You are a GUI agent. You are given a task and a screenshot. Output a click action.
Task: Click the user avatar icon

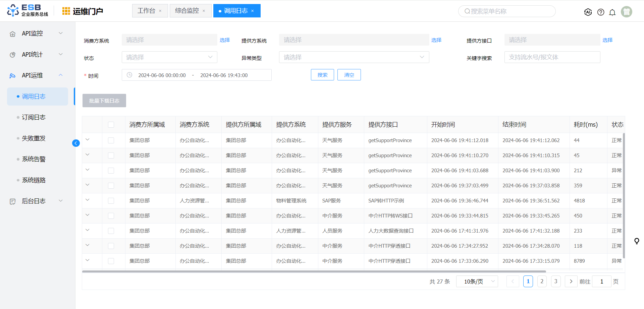626,12
